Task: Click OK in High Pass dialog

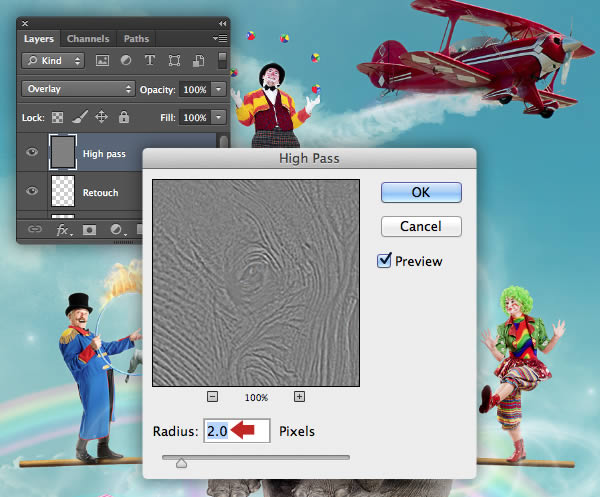Action: pyautogui.click(x=421, y=192)
